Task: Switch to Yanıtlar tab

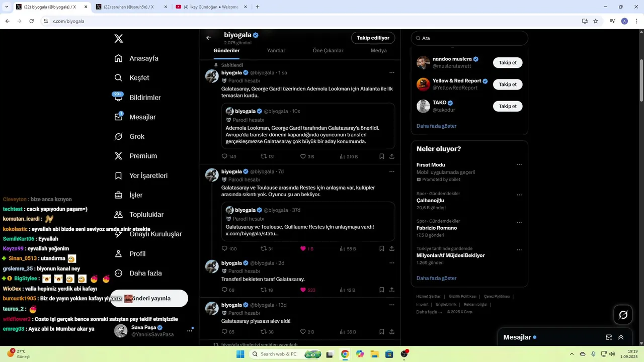Action: tap(276, 51)
